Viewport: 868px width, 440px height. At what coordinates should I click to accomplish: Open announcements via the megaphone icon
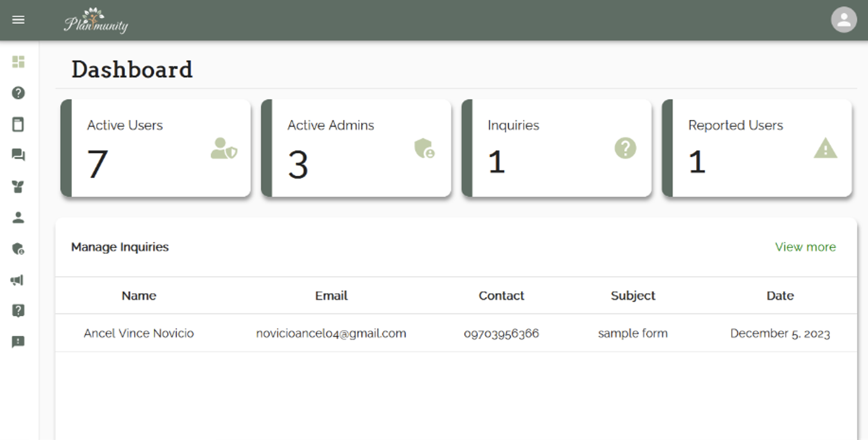(19, 280)
